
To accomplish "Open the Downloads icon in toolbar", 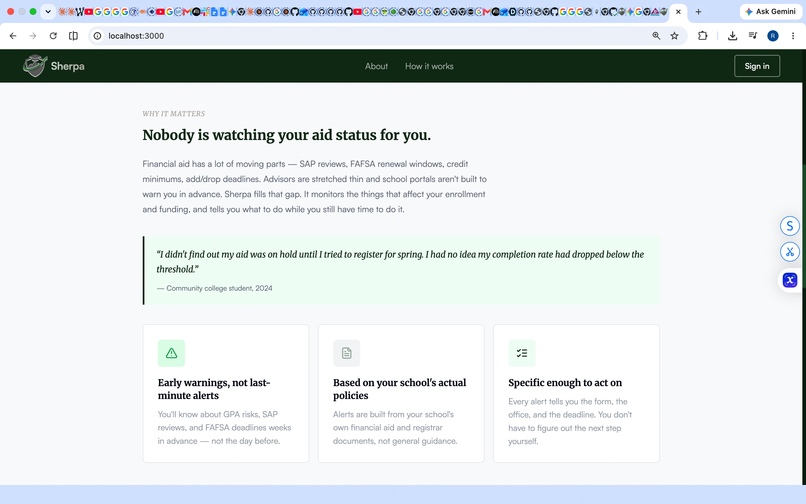I will 732,36.
